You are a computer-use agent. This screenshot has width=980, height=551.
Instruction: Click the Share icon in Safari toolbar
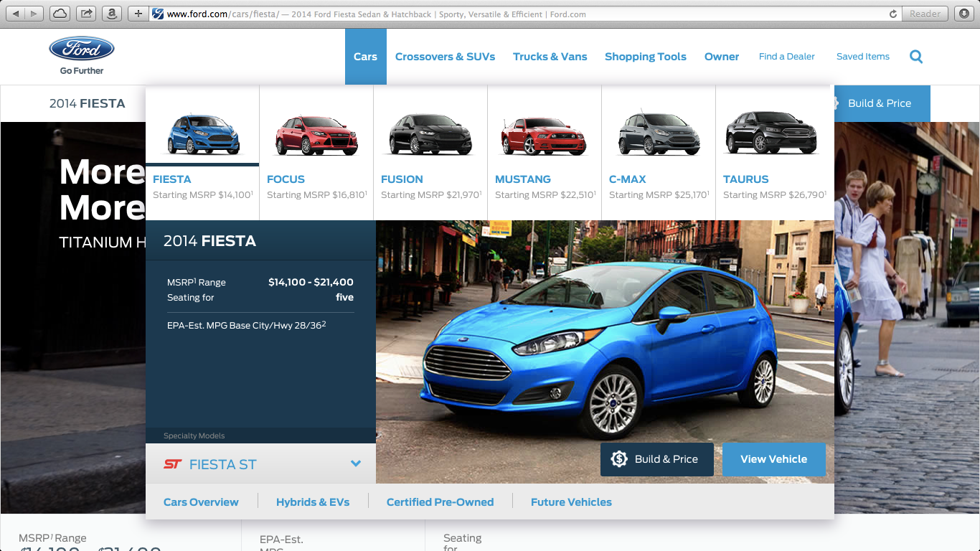click(86, 14)
